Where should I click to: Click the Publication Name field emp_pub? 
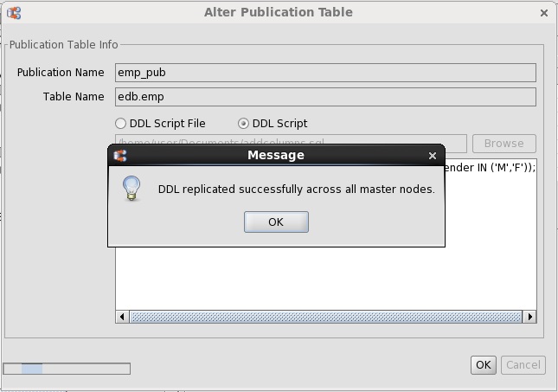click(325, 73)
